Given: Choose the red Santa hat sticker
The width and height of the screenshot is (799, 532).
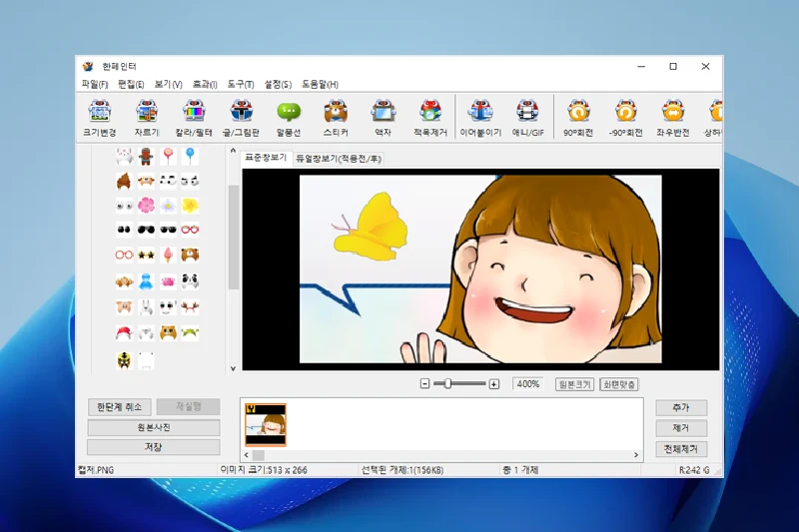Looking at the screenshot, I should coord(124,333).
